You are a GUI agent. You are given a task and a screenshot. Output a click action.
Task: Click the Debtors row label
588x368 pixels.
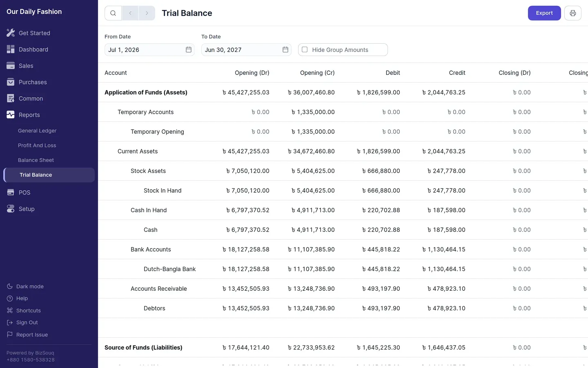(154, 308)
